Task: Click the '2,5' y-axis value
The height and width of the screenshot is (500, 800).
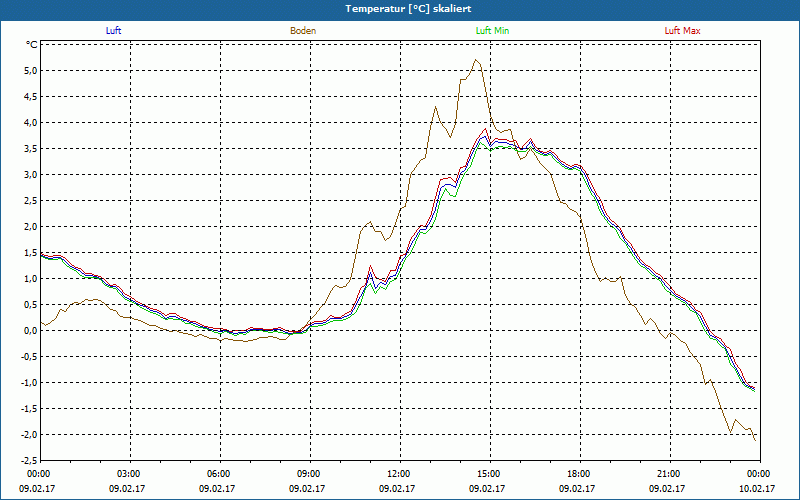Action: tap(32, 201)
